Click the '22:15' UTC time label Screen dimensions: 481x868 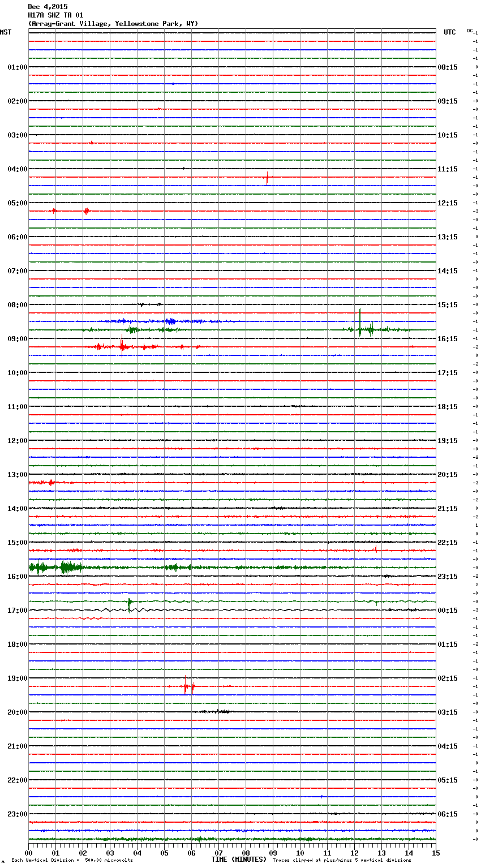pos(448,543)
